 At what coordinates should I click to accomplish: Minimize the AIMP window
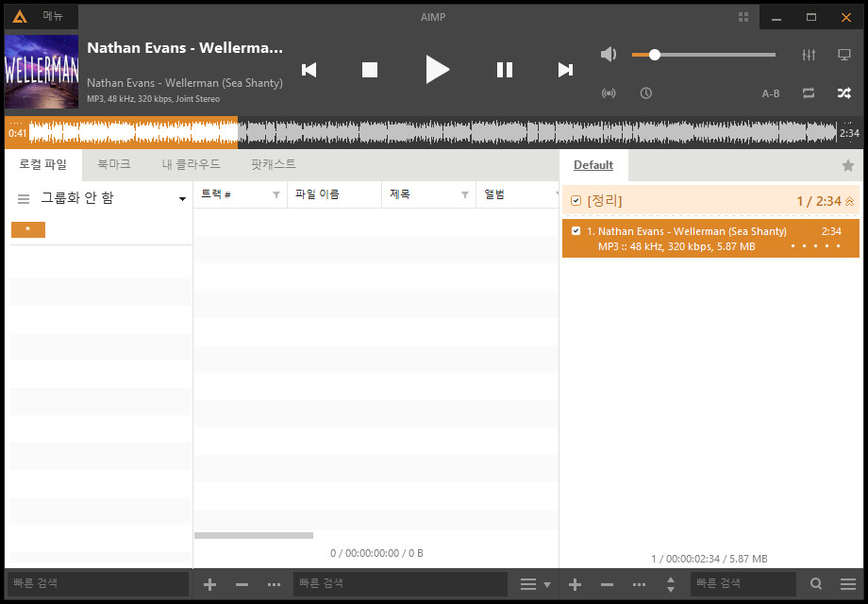coord(776,18)
